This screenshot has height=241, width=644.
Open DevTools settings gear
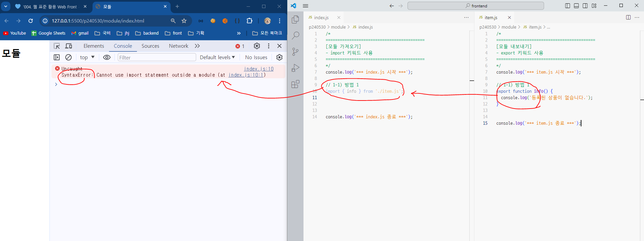click(x=257, y=46)
